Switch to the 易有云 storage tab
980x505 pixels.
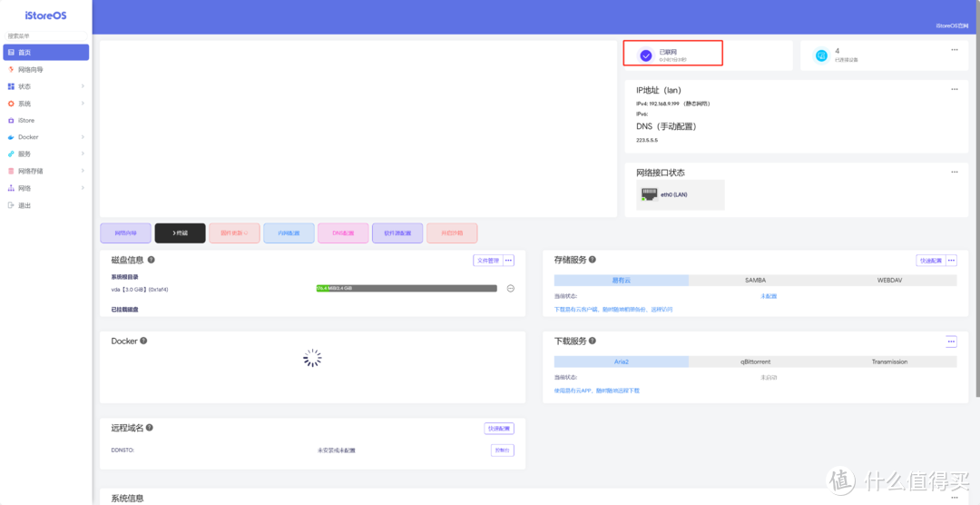click(x=622, y=281)
